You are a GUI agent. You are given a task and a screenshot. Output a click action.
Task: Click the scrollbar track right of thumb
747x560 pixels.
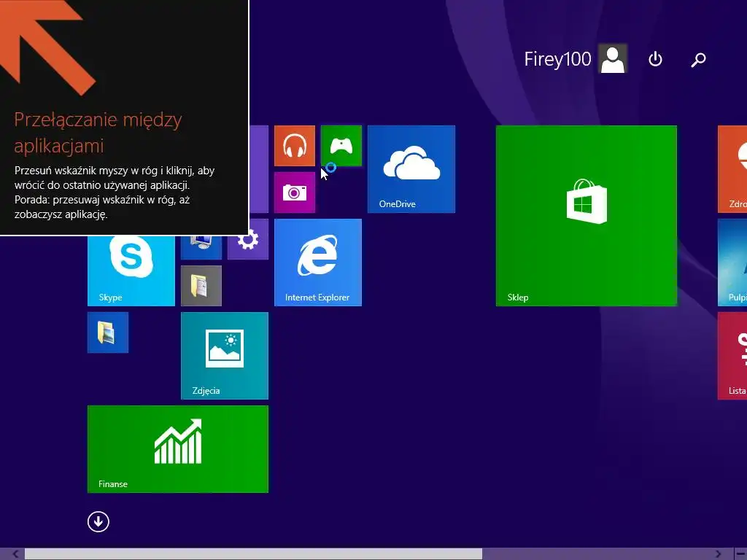(x=597, y=554)
